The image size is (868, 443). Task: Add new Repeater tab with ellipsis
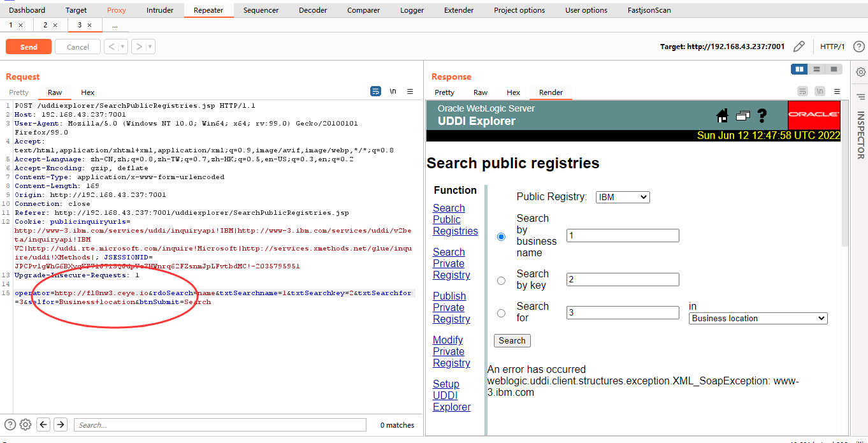[115, 25]
